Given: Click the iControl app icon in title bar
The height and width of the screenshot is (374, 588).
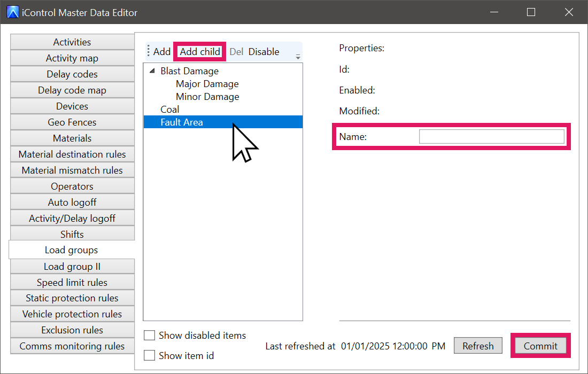Looking at the screenshot, I should pyautogui.click(x=12, y=12).
